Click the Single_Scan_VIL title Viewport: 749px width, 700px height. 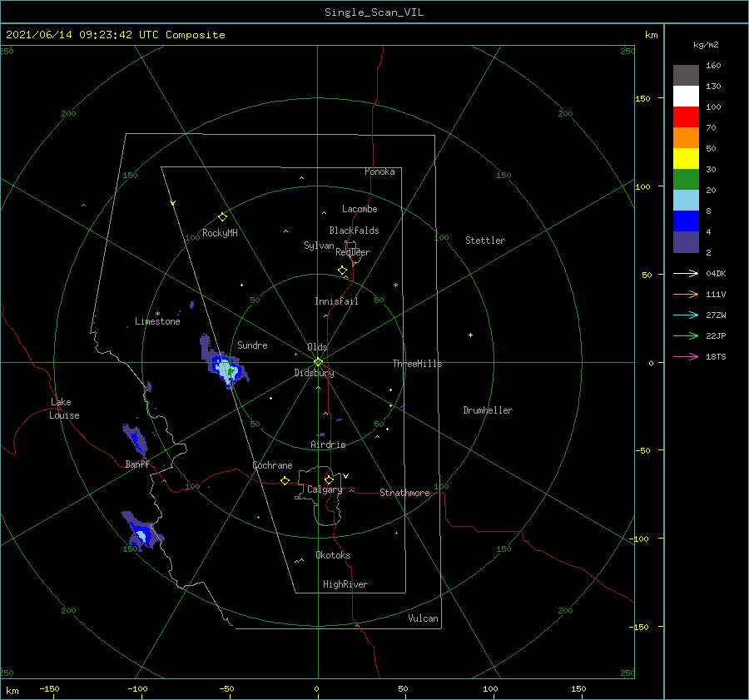tap(374, 12)
